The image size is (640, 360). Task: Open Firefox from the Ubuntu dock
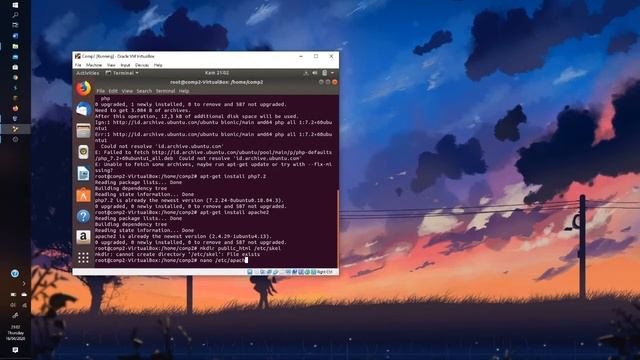tap(83, 88)
